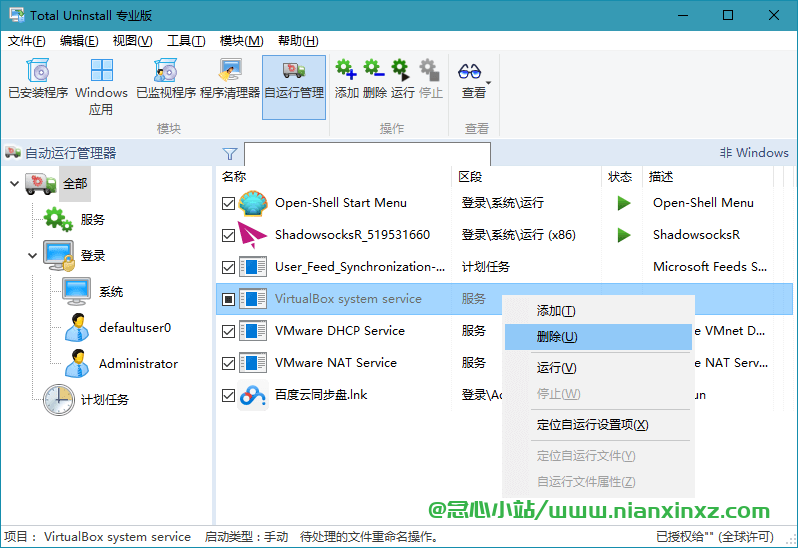Click Microsoft Feeds S... description text

point(710,267)
